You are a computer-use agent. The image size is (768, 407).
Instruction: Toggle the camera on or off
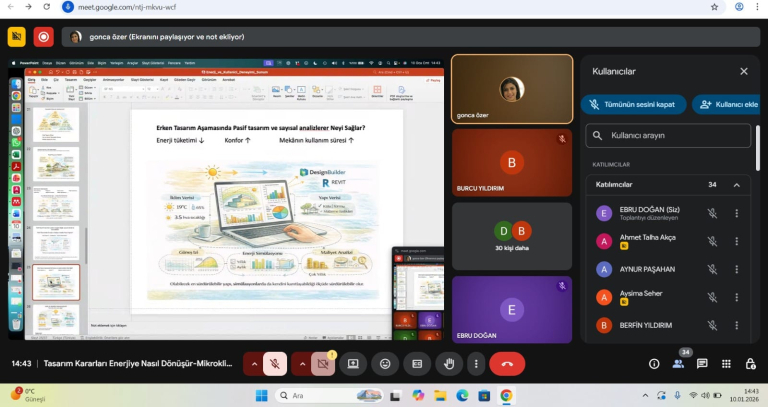(x=322, y=364)
